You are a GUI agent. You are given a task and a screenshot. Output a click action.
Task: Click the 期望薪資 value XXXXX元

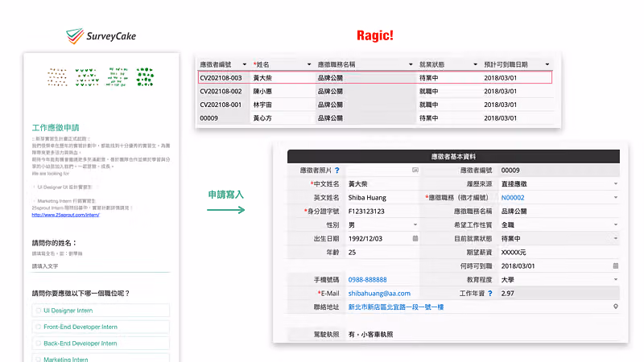[x=514, y=253]
